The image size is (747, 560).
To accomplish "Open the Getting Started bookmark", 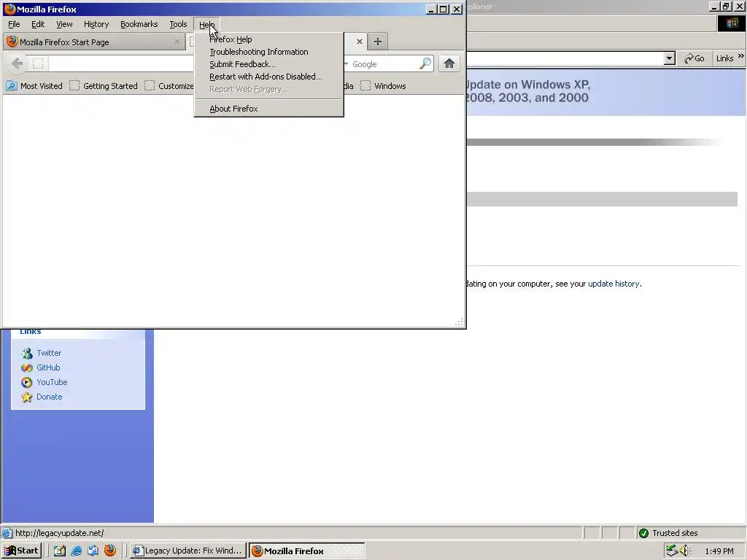I will 104,86.
